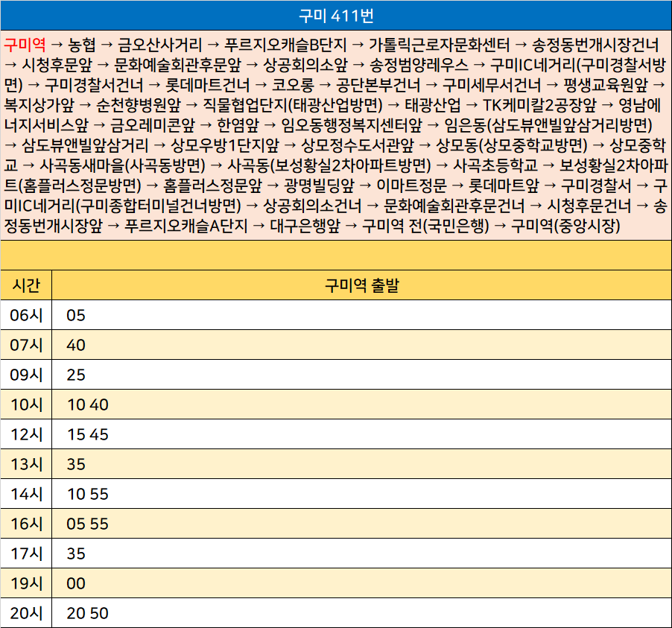Click the '구미역(중앙시장)' final stop
672x628 pixels.
point(565,226)
